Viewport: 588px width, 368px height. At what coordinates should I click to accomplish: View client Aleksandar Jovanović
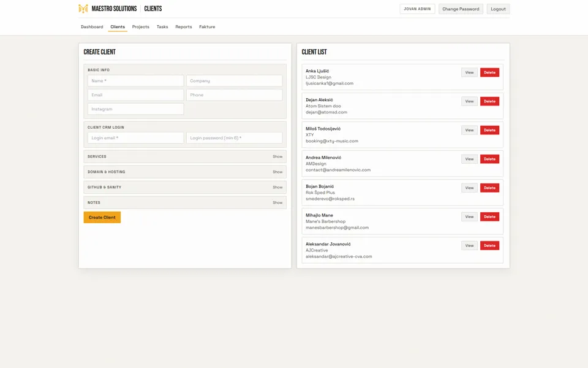tap(469, 245)
